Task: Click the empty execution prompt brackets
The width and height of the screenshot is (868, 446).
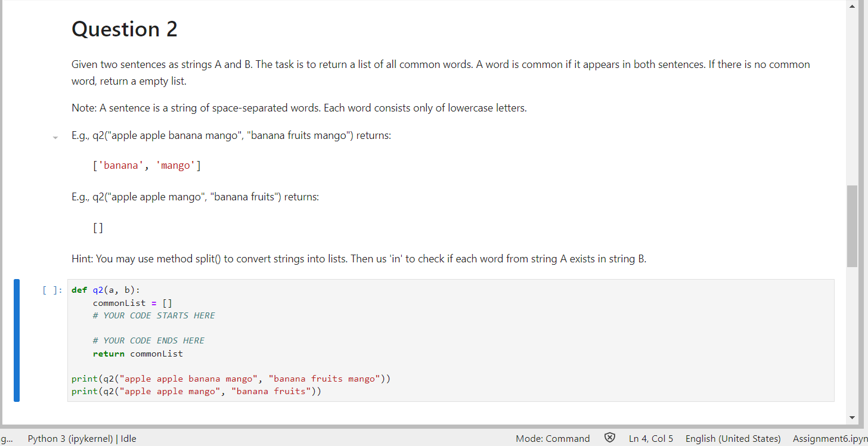Action: 50,290
